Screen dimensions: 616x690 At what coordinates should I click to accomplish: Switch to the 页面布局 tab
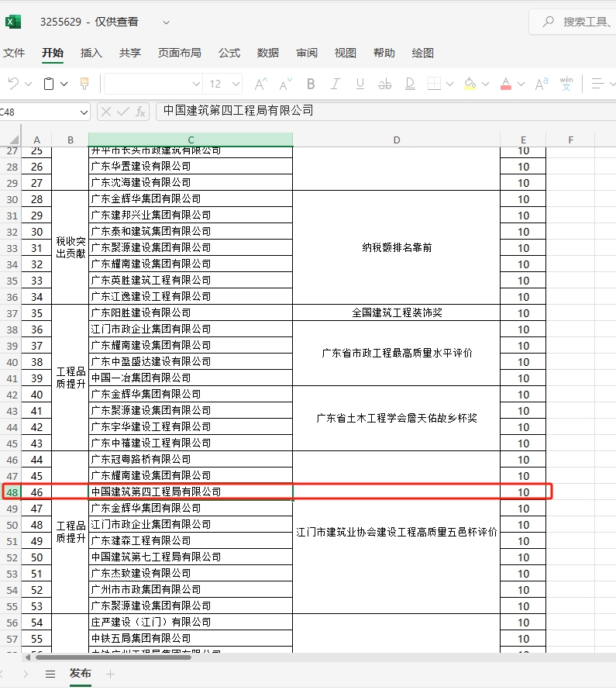coord(180,53)
